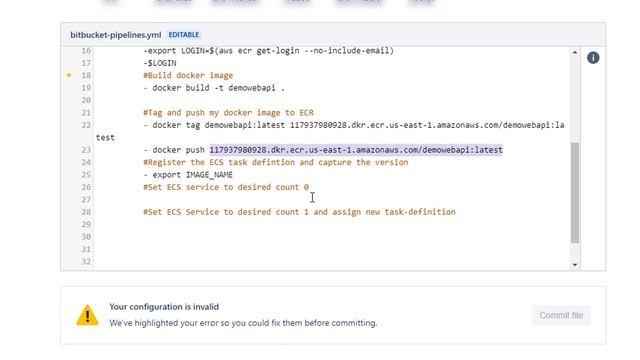Click the docker tag command on line 22
This screenshot has width=640, height=360.
354,125
